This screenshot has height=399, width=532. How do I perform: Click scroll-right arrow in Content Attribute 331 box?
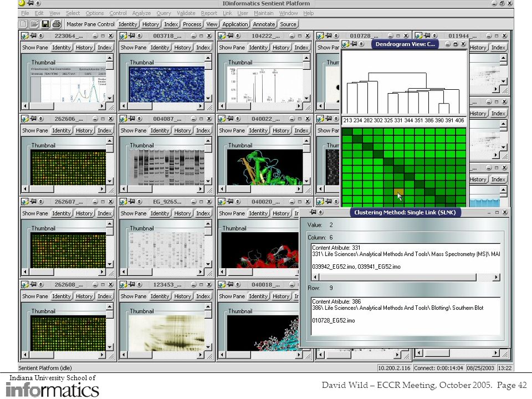(x=497, y=277)
